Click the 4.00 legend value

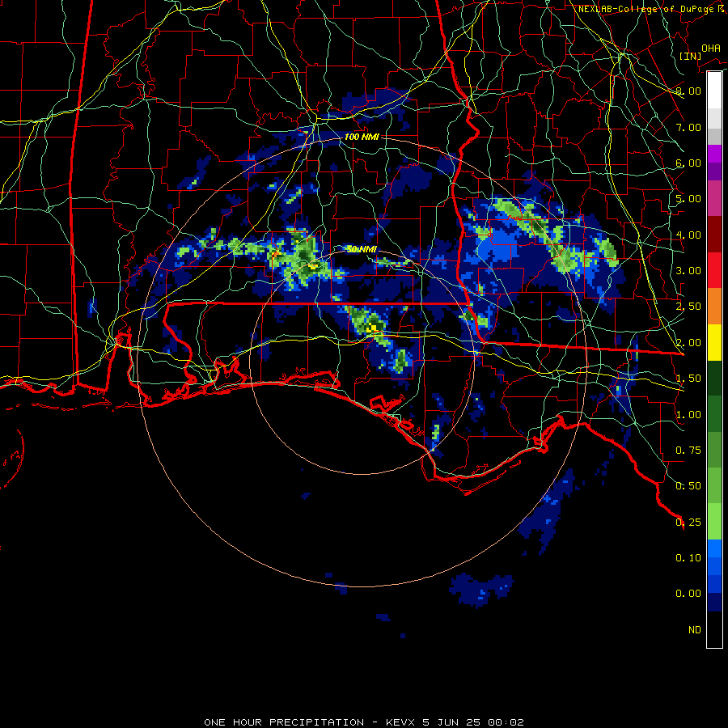coord(688,235)
